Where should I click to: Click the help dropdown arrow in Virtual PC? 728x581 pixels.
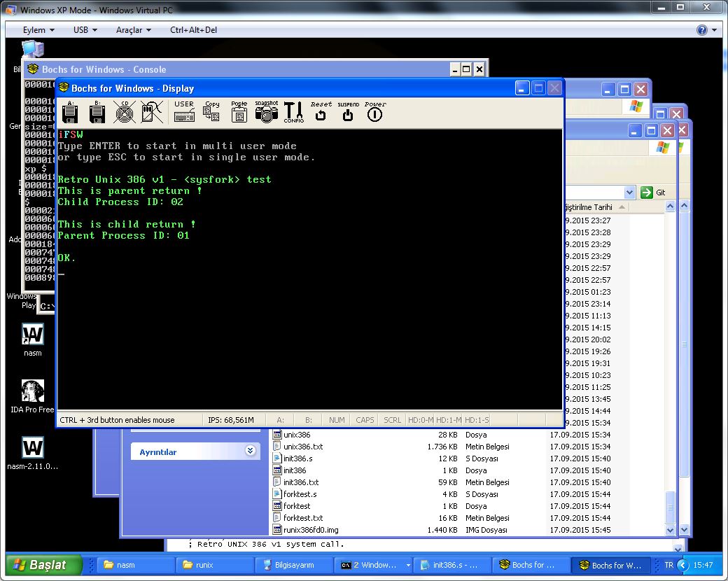coord(714,30)
